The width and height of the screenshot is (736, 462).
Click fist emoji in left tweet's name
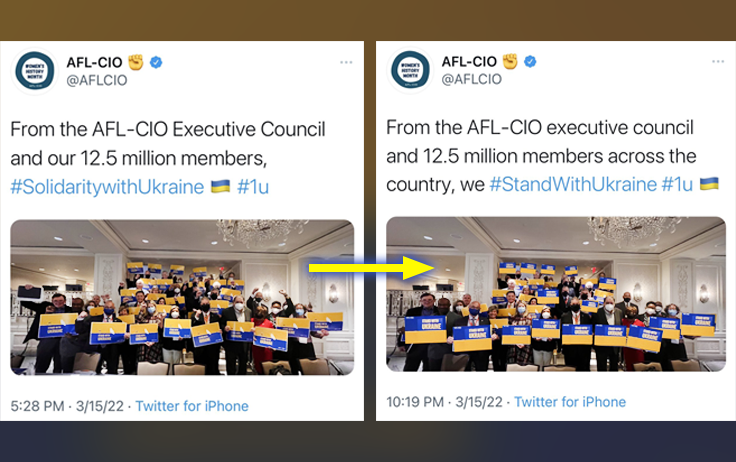pyautogui.click(x=136, y=62)
